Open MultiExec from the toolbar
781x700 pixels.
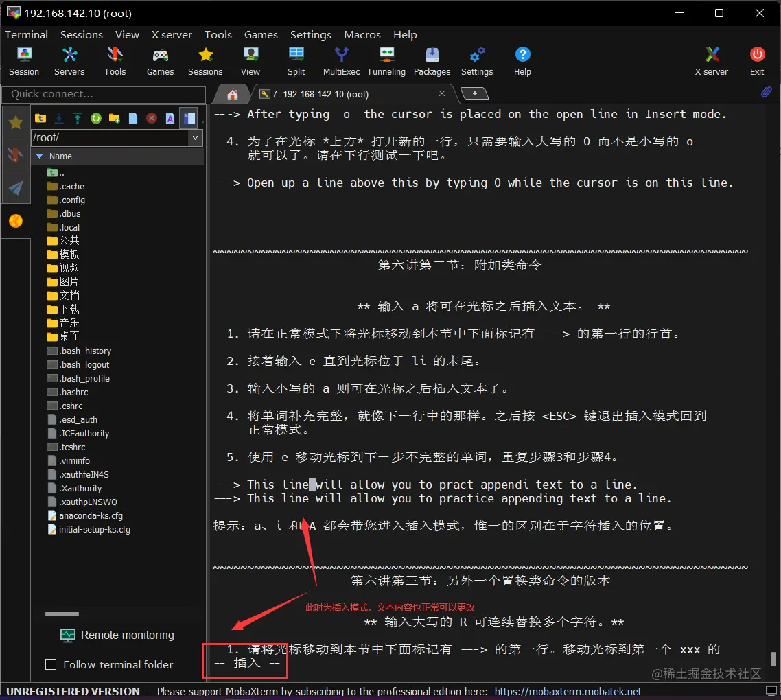(x=341, y=61)
